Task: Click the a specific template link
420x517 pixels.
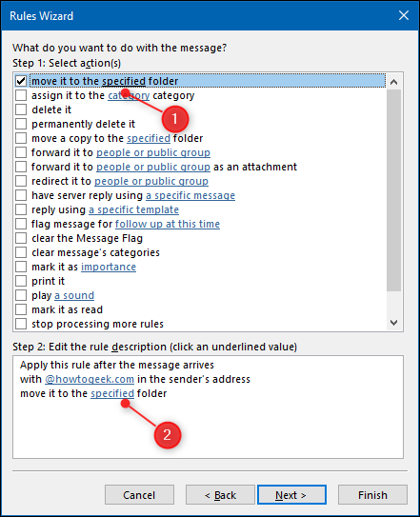Action: 133,209
